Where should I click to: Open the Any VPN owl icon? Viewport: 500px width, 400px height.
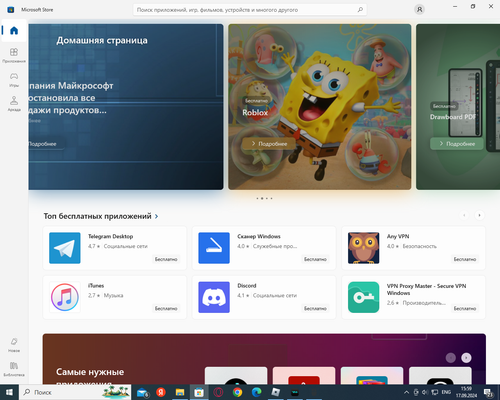click(363, 248)
